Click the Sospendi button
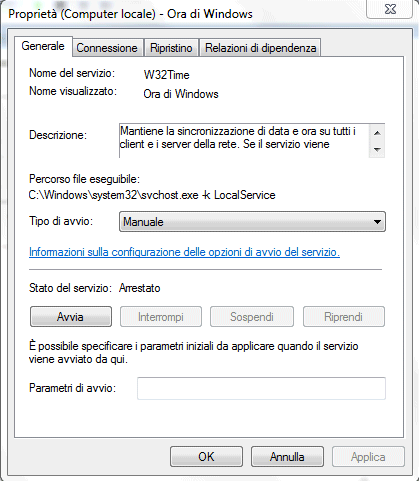Viewport: 419px width, 481px height. coord(252,317)
